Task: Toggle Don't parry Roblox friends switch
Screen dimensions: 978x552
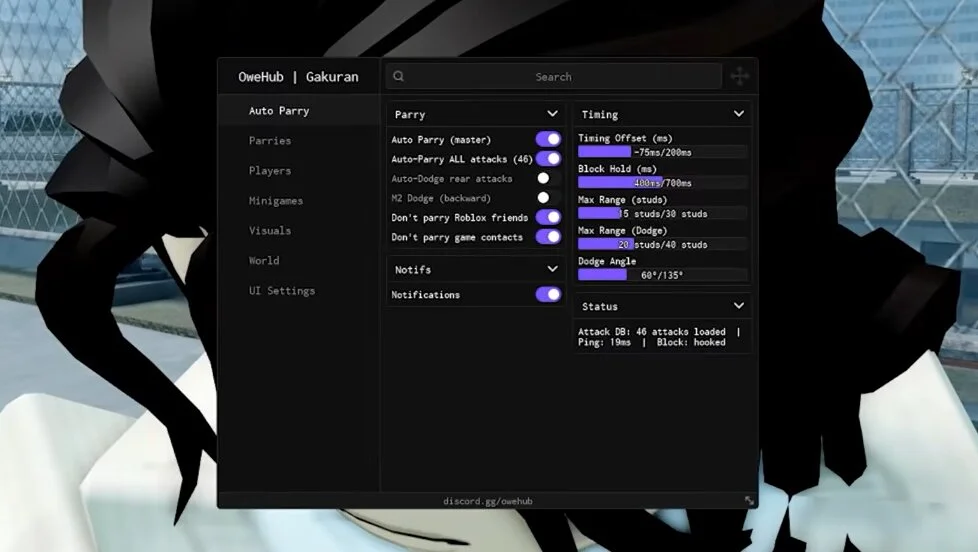Action: click(x=548, y=217)
